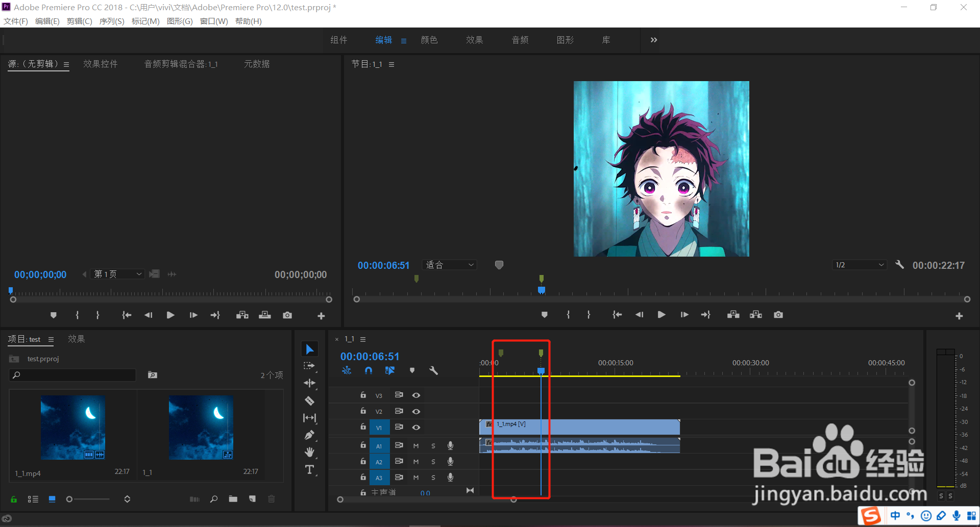Solo audio track A2
Image resolution: width=980 pixels, height=527 pixels.
(433, 462)
